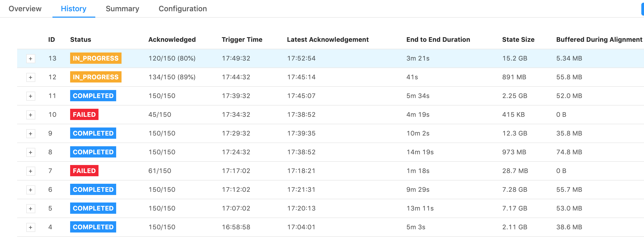Expand details of checkpoint 4
This screenshot has width=644, height=240.
(x=31, y=227)
